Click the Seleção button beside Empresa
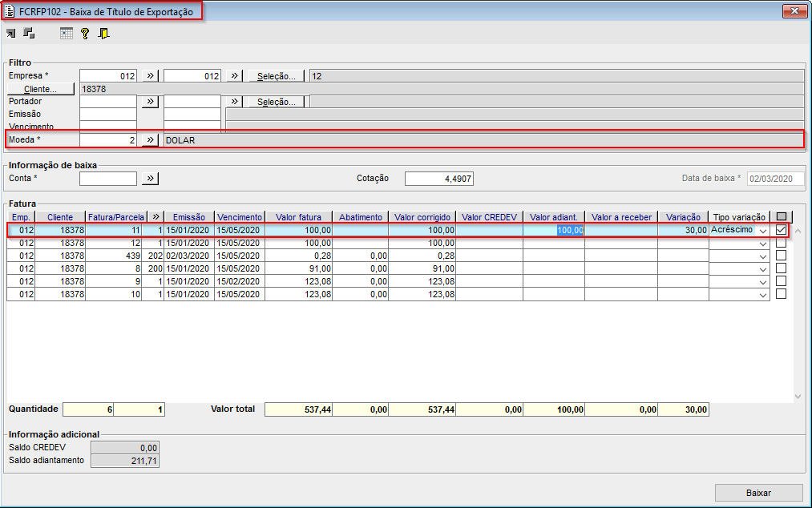The image size is (812, 508). pos(277,76)
